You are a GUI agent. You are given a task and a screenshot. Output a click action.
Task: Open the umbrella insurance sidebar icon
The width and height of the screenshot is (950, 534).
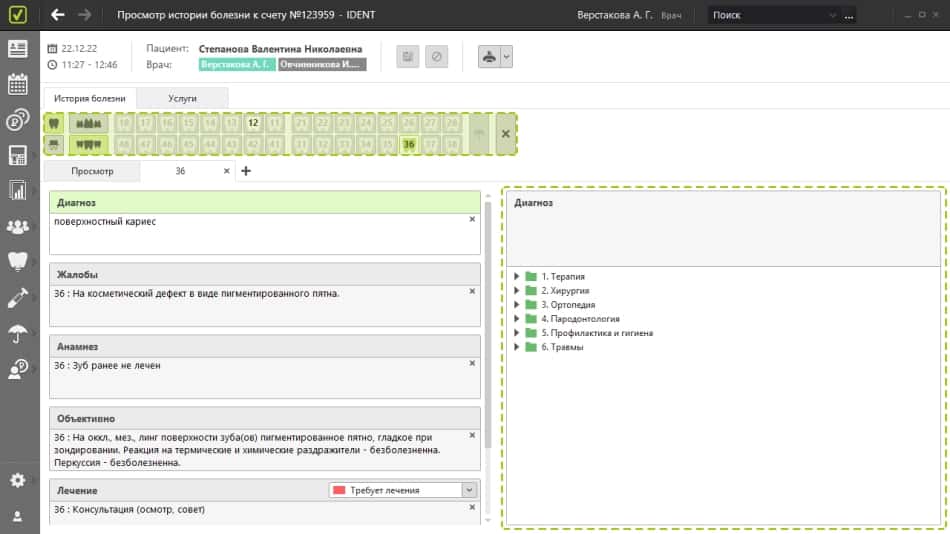17,333
